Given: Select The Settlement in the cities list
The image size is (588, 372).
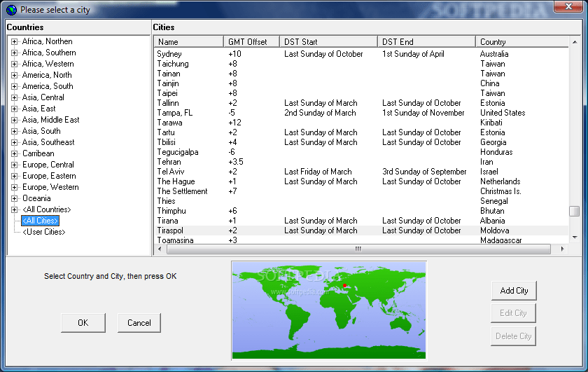Looking at the screenshot, I should coord(182,191).
